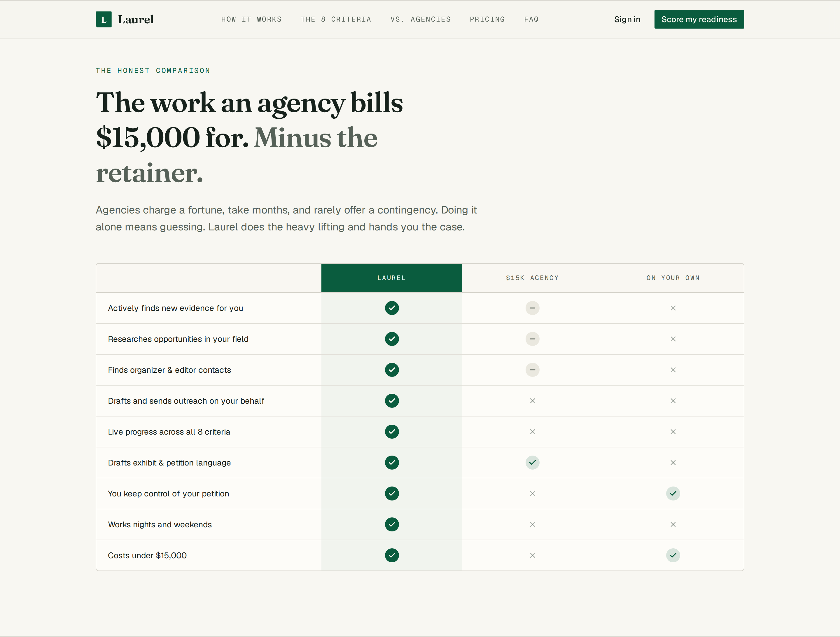Click the agency X mark for 'Works nights and weekends'

pos(532,525)
